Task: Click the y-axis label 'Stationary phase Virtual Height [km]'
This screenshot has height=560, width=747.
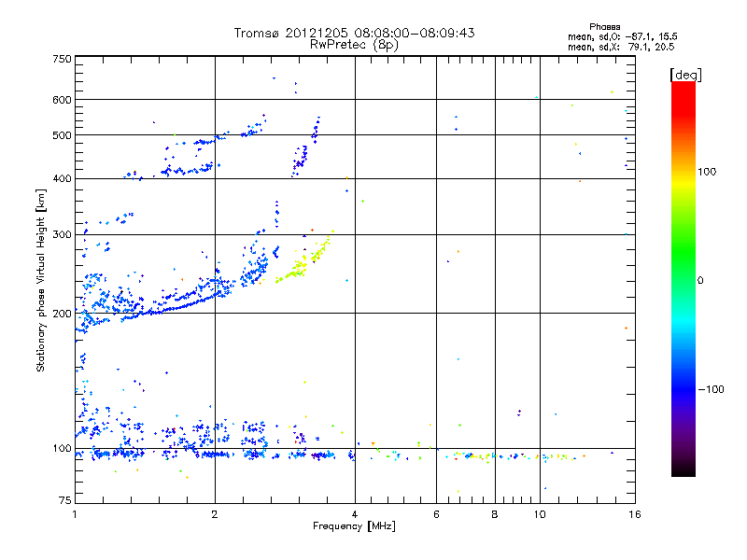Action: [40, 281]
